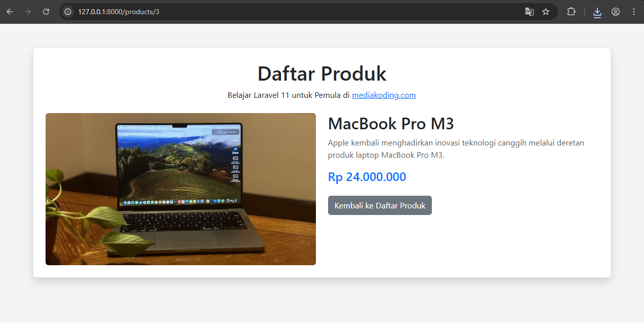Click the Rp 24.000.000 price text

367,177
